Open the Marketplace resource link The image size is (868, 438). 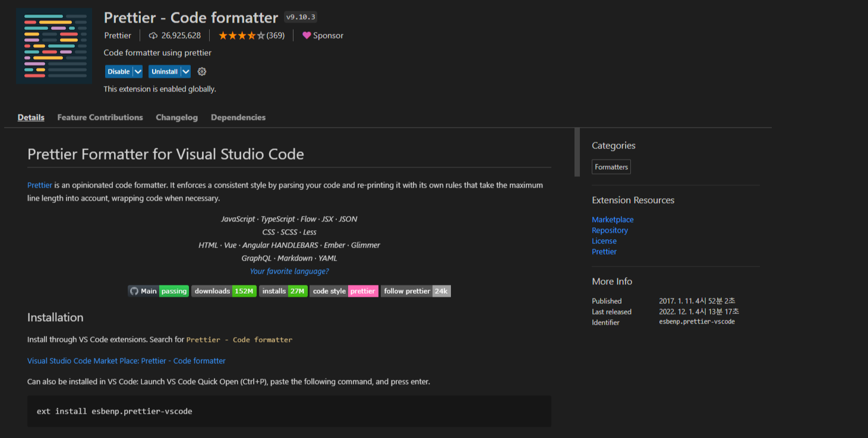613,220
